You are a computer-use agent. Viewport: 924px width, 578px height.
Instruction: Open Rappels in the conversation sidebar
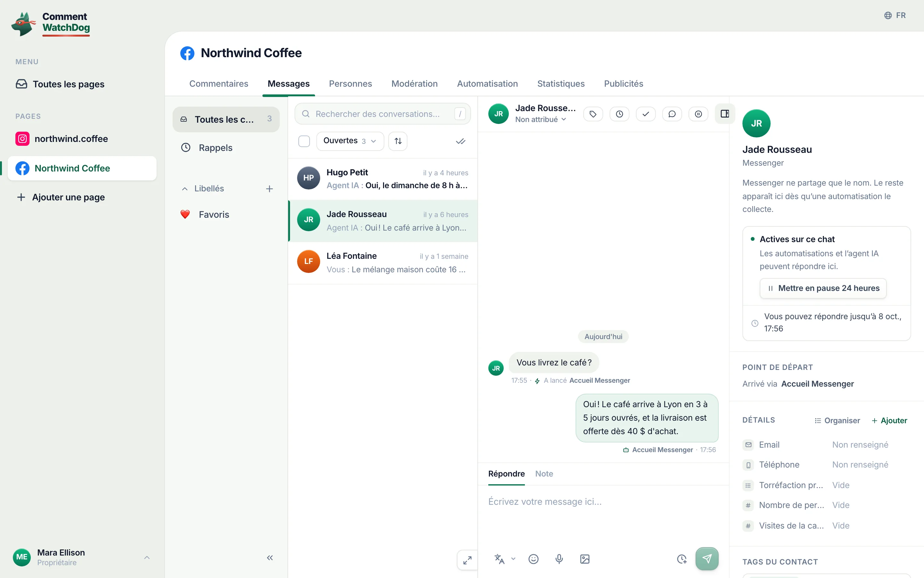pyautogui.click(x=226, y=148)
